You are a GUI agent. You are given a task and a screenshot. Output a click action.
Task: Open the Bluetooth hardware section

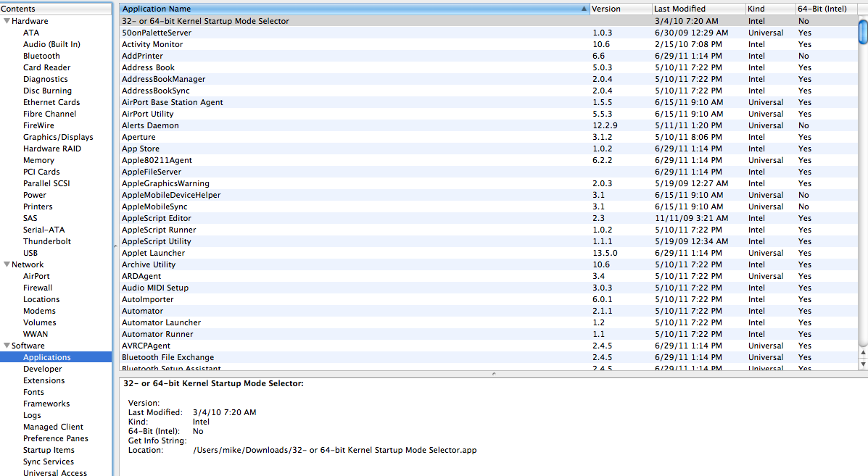point(41,56)
